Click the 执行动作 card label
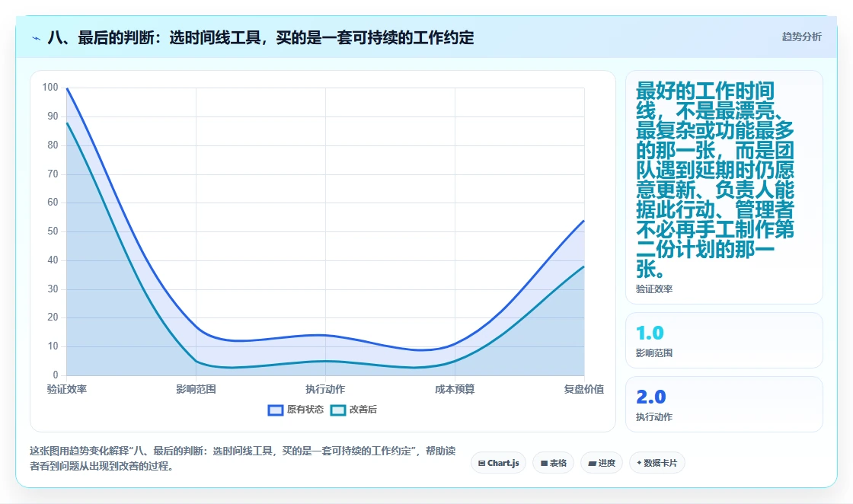This screenshot has width=853, height=504. pos(654,417)
